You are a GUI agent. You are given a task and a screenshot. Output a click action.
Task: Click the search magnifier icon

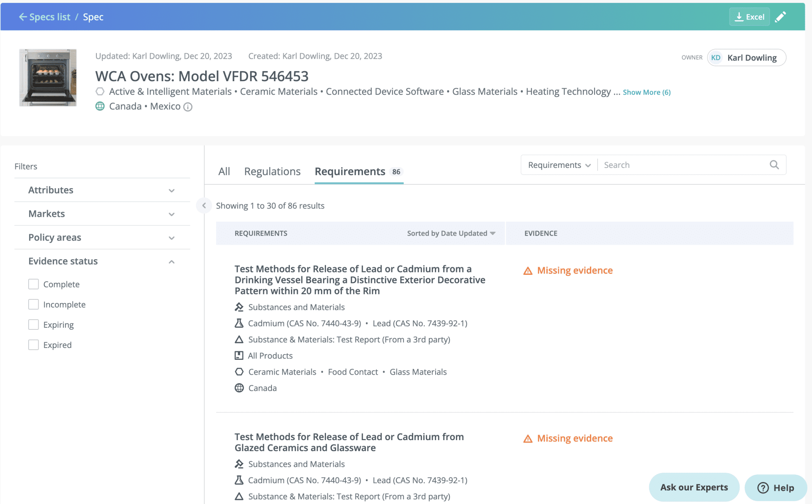click(x=774, y=164)
